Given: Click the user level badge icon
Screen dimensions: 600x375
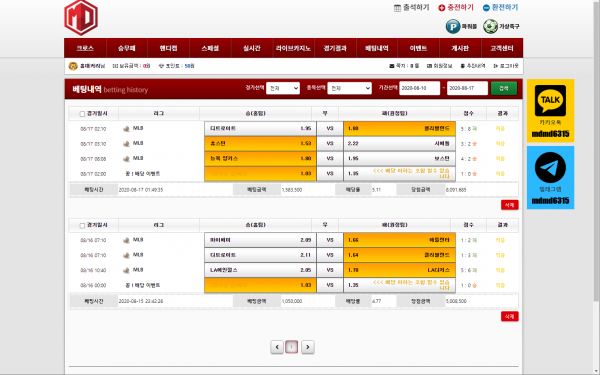Looking at the screenshot, I should [73, 66].
